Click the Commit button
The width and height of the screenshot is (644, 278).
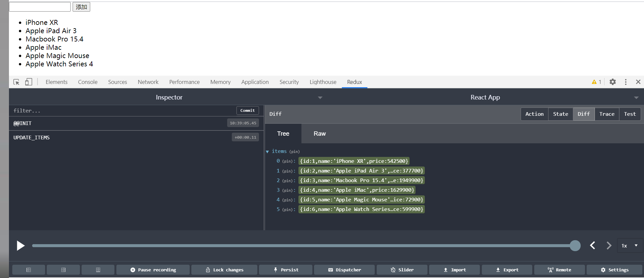pyautogui.click(x=247, y=110)
